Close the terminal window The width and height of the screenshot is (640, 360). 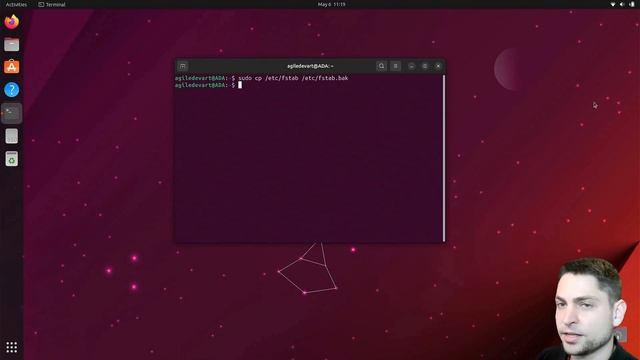tap(438, 66)
